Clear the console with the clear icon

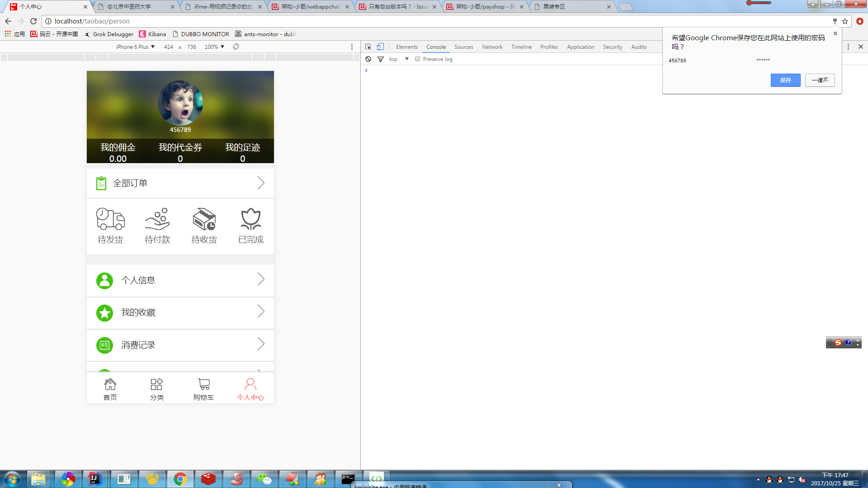pyautogui.click(x=368, y=59)
